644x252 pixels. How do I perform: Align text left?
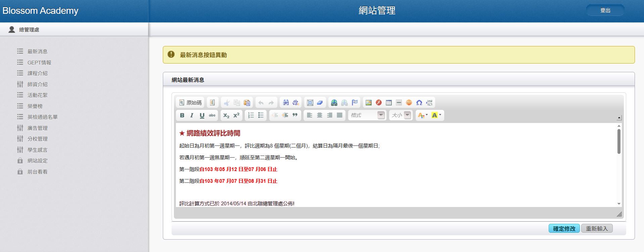[x=310, y=115]
